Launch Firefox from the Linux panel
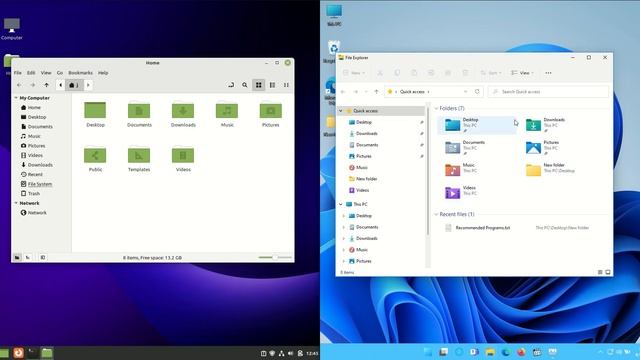The width and height of the screenshot is (640, 360). pyautogui.click(x=18, y=353)
